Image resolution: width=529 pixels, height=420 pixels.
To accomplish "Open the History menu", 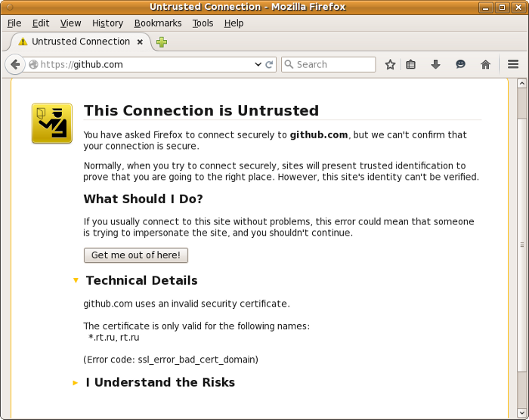I will pyautogui.click(x=107, y=23).
